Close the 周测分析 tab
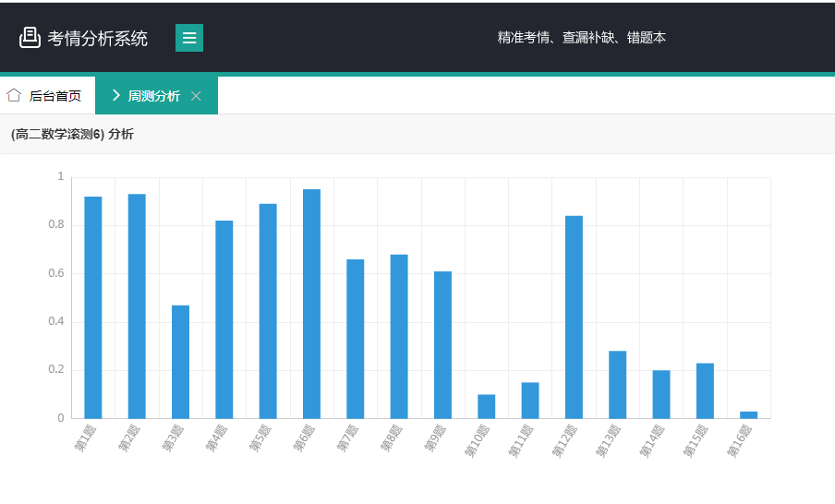The width and height of the screenshot is (835, 504). point(196,96)
